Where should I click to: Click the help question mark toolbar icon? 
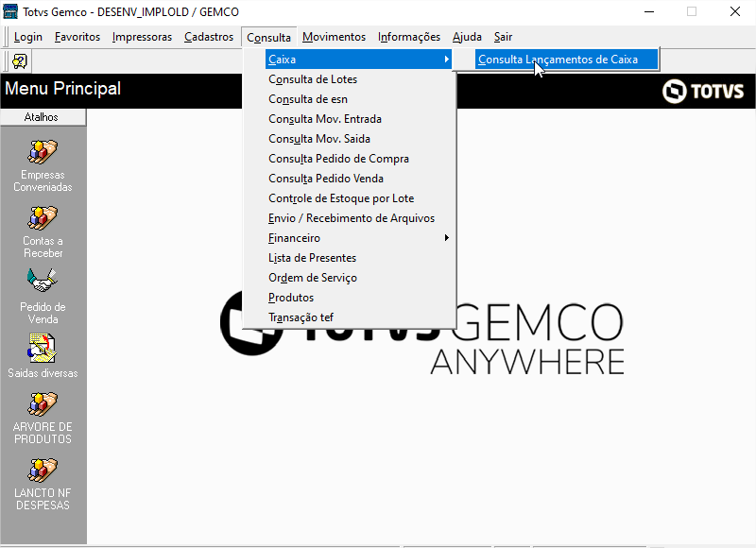[x=20, y=61]
